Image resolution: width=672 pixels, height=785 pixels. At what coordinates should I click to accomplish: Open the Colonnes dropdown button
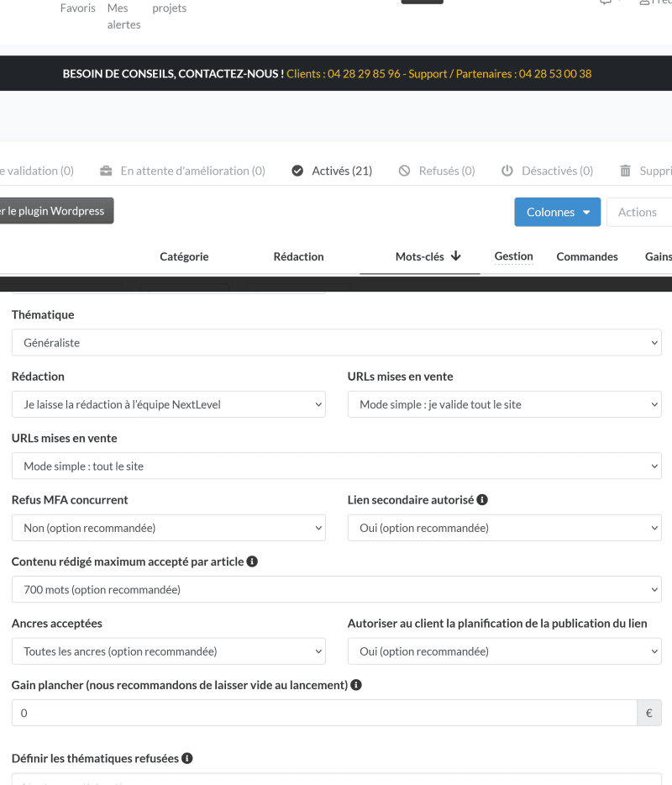click(557, 212)
